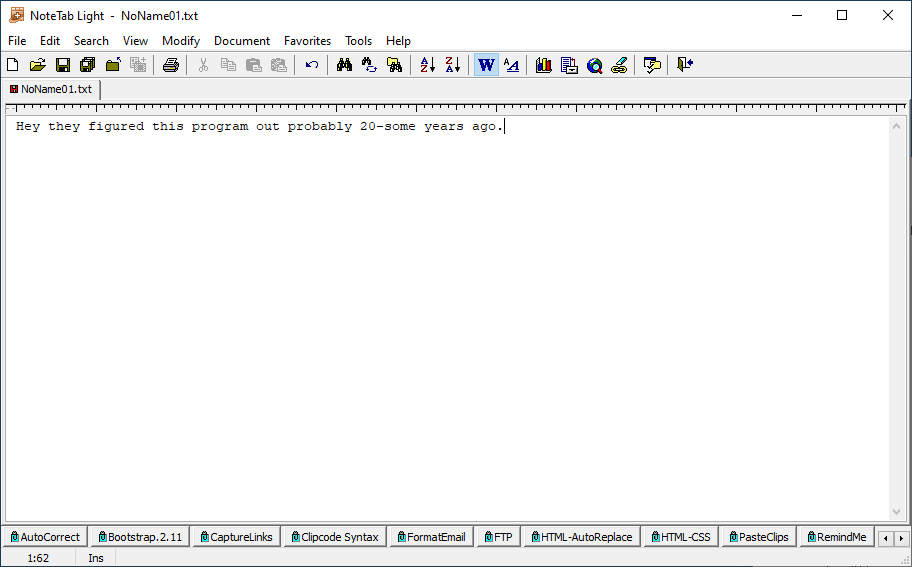This screenshot has width=912, height=567.
Task: Open the FormatEmail library tab
Action: click(432, 537)
